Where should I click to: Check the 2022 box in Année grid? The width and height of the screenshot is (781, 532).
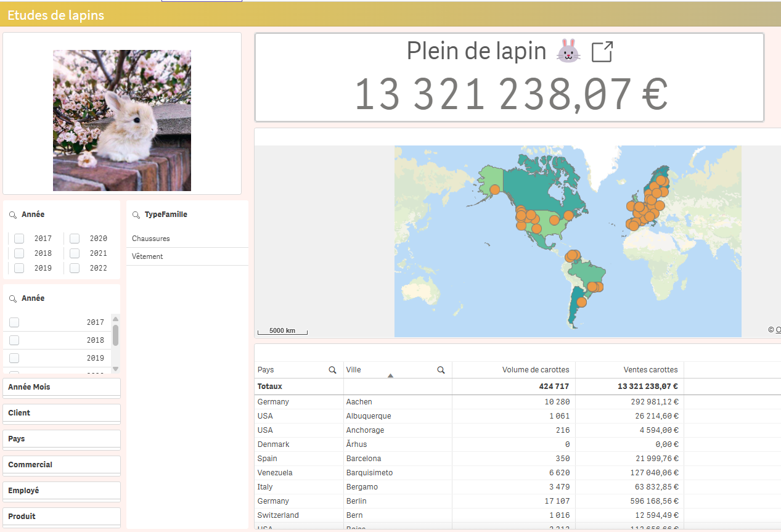click(75, 268)
